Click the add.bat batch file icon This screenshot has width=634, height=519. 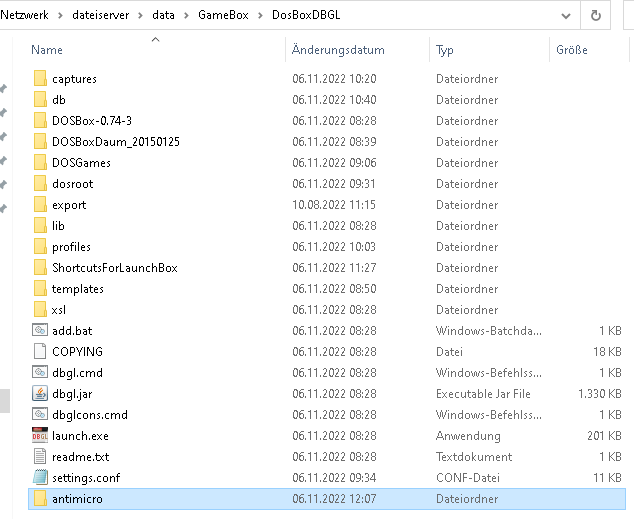pos(40,330)
